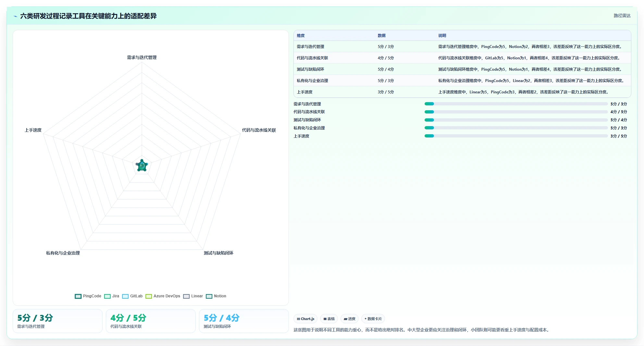
Task: Click 测试与缺陷闭环 label in progress list
Action: point(307,120)
